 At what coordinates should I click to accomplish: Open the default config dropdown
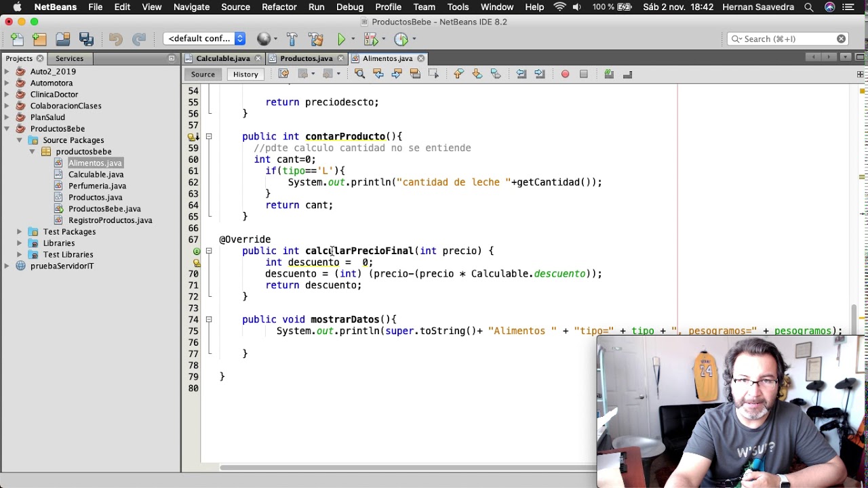point(204,39)
